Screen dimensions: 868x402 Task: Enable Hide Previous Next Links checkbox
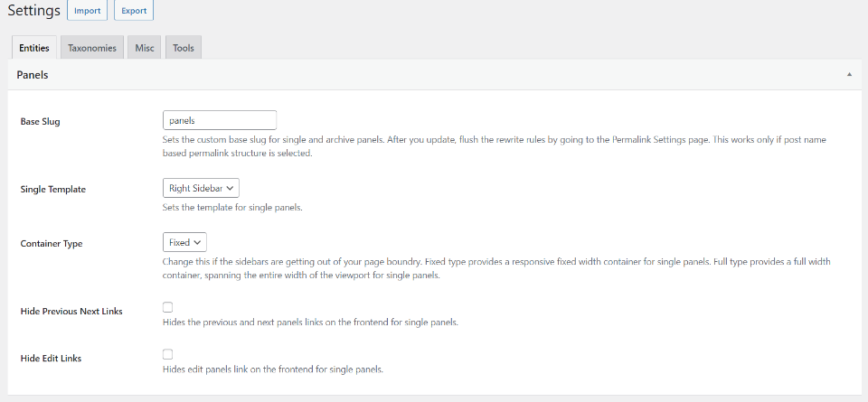(168, 307)
